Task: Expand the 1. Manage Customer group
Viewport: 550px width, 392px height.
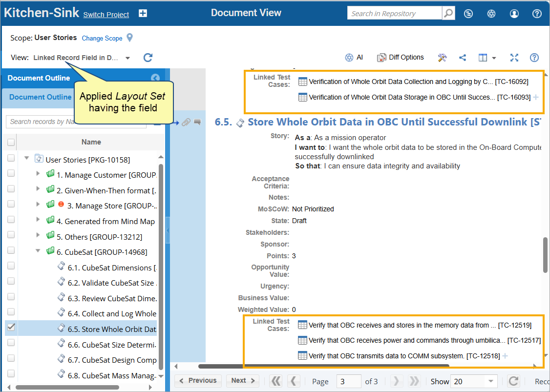Action: point(38,174)
